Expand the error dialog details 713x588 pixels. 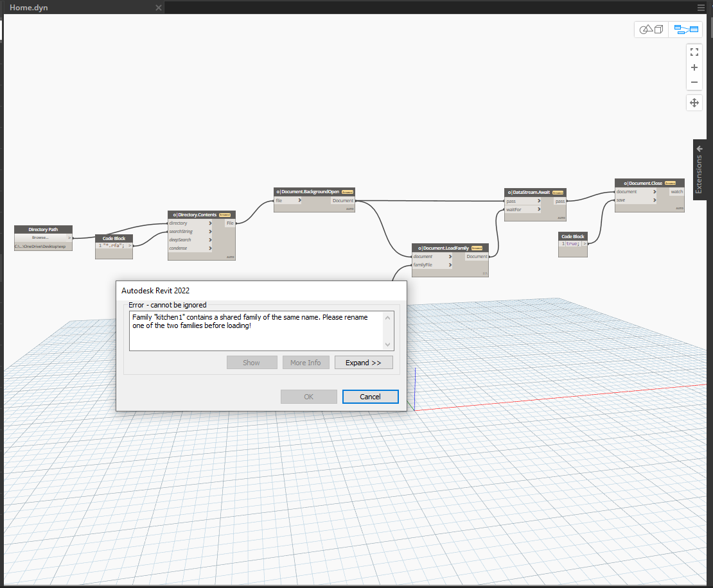tap(364, 362)
